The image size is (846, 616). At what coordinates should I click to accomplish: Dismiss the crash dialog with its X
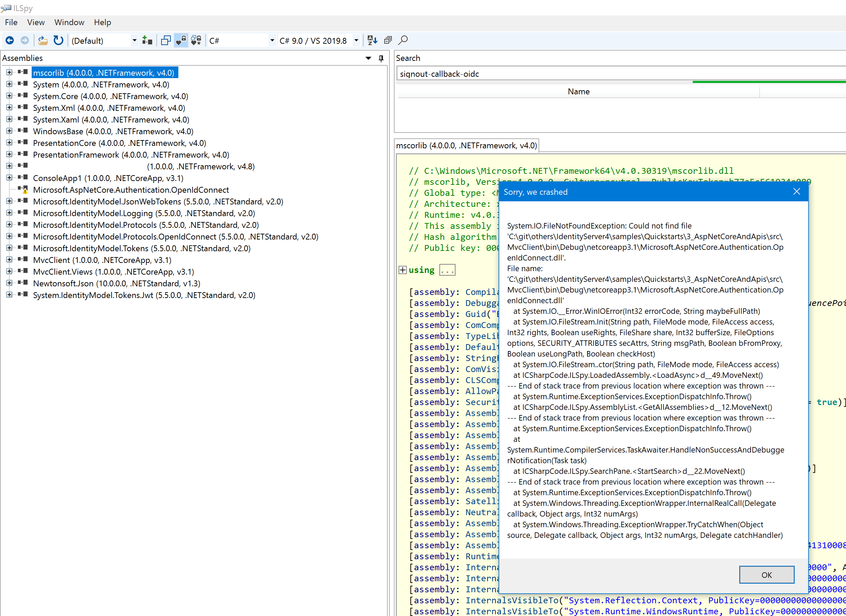797,191
